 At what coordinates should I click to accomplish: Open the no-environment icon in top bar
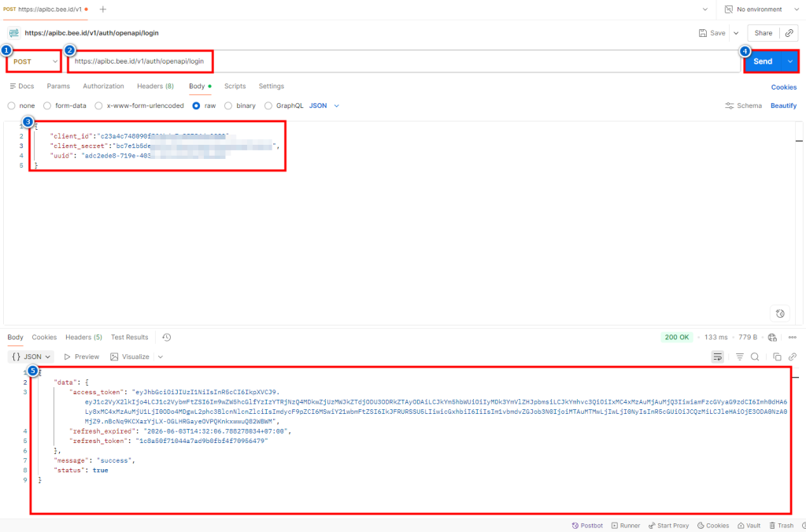728,9
